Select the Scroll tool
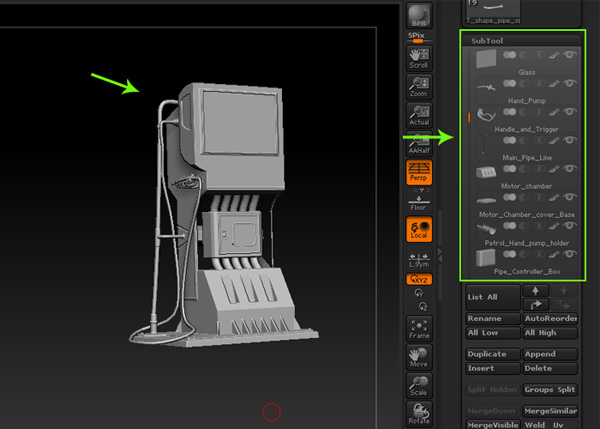 418,57
